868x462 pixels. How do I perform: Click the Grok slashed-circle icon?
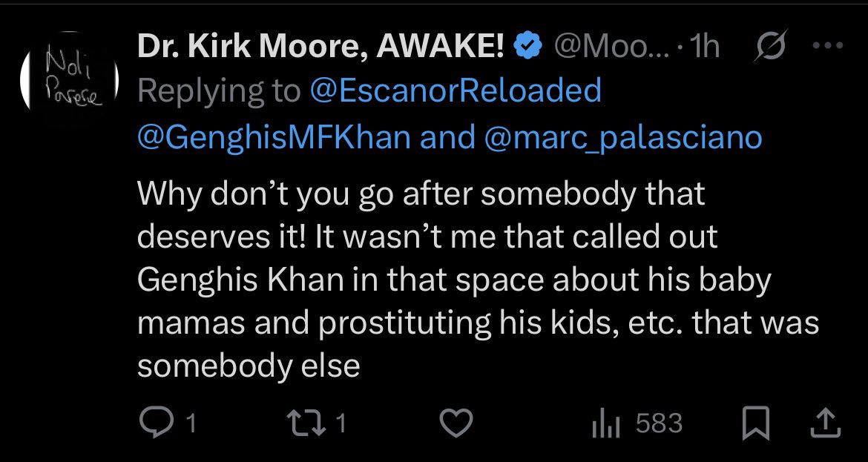tap(769, 48)
